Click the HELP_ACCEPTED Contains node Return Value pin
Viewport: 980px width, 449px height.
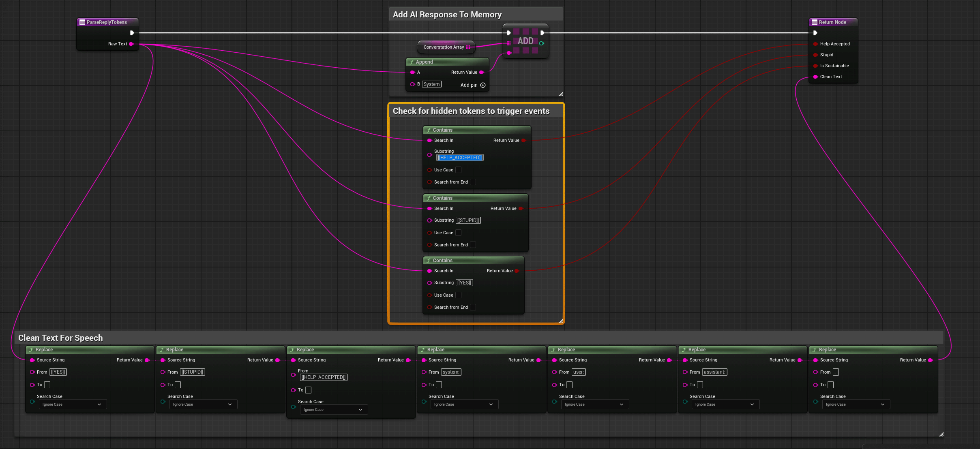click(x=523, y=140)
